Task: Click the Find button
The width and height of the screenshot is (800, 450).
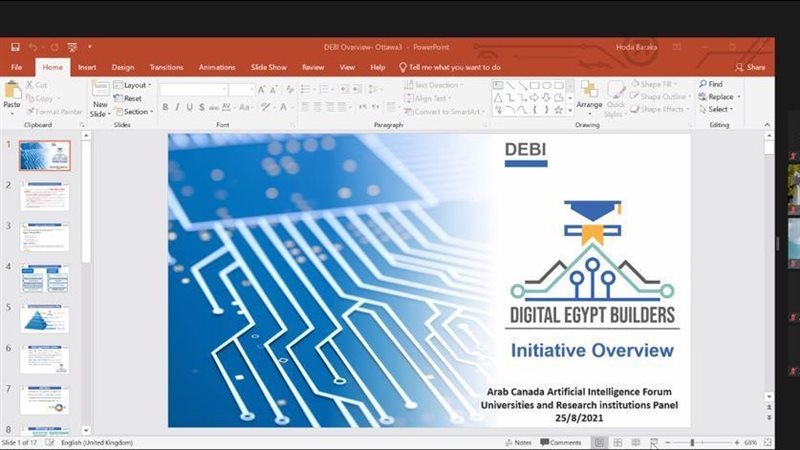Action: pyautogui.click(x=711, y=84)
